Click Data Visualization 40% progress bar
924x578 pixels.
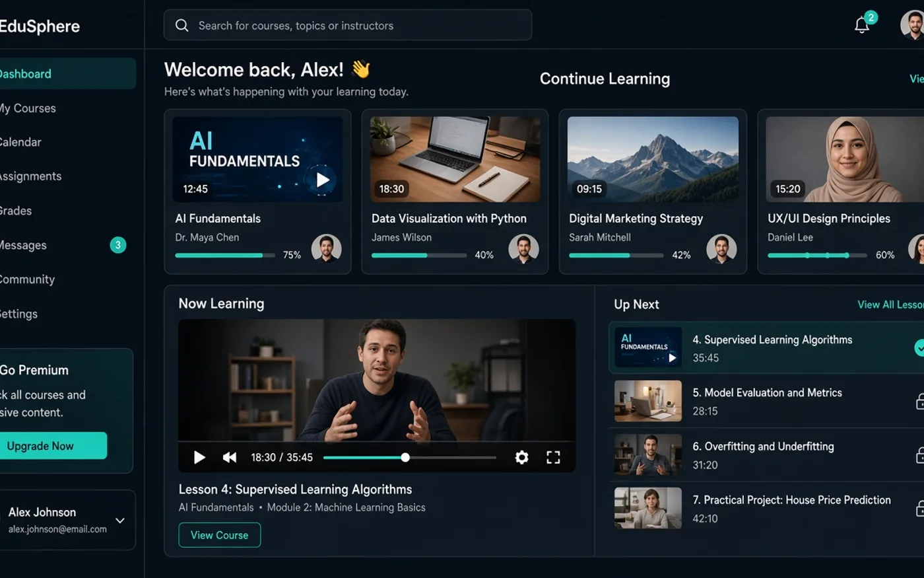pos(419,255)
